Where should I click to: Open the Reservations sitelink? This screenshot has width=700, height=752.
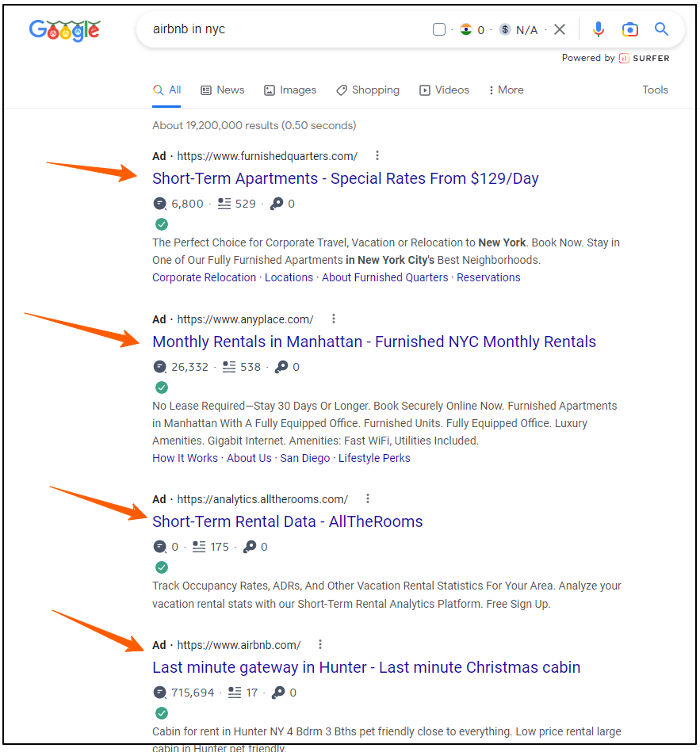[x=488, y=277]
